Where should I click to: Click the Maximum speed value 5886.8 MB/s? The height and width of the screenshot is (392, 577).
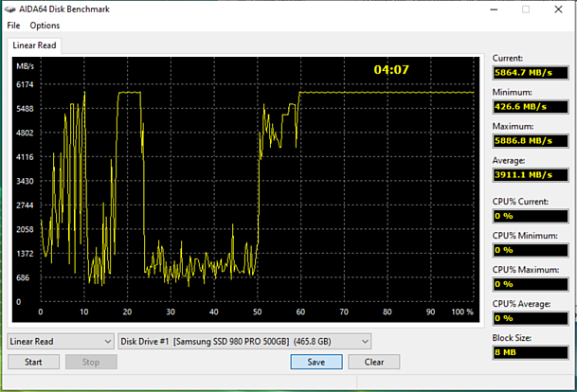(x=531, y=141)
